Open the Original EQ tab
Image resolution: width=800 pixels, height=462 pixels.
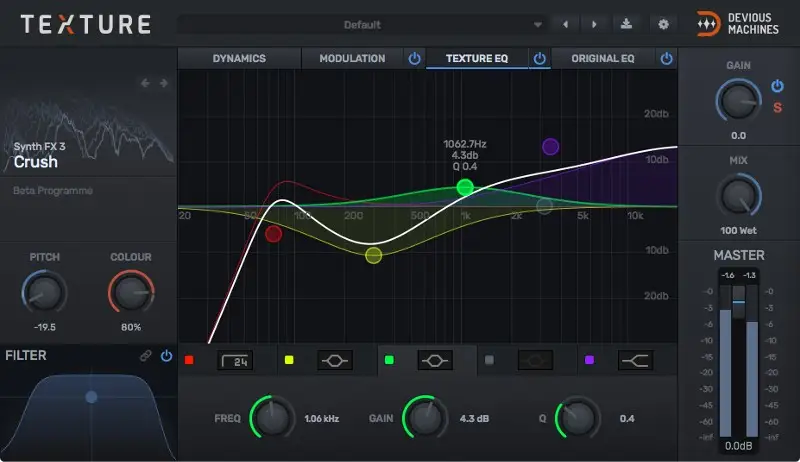coord(602,59)
